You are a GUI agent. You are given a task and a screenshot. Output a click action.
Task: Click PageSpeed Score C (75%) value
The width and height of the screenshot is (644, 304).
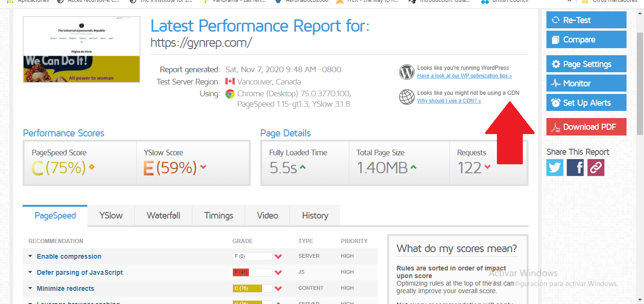[59, 168]
